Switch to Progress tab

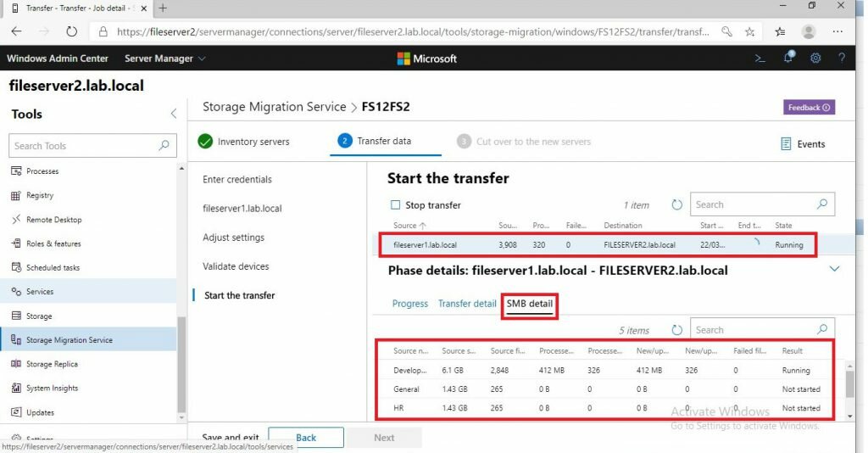click(x=409, y=304)
